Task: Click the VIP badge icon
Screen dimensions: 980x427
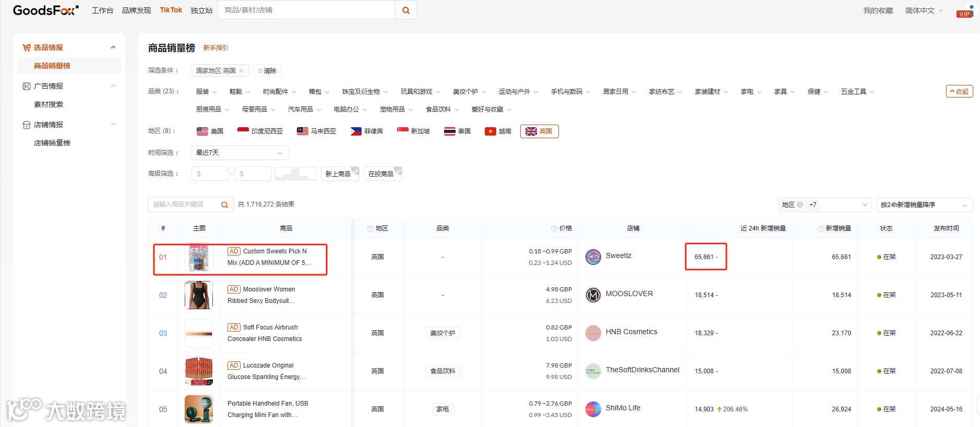Action: (964, 14)
